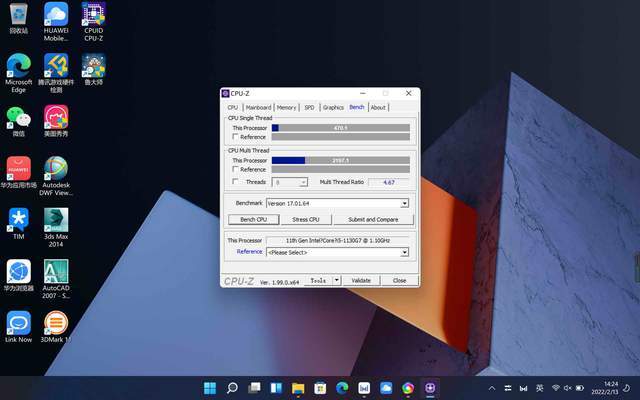
Task: Switch to the Memory tab
Action: pyautogui.click(x=286, y=107)
